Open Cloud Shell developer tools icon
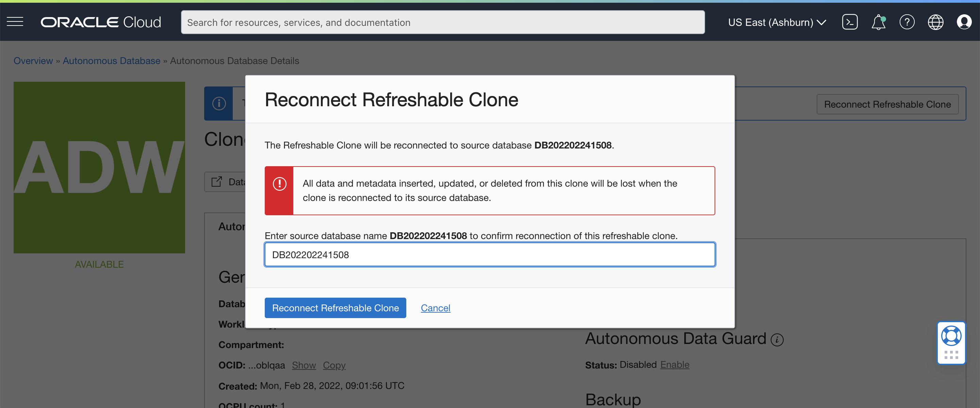Screen dimensions: 980x408 (x=850, y=22)
